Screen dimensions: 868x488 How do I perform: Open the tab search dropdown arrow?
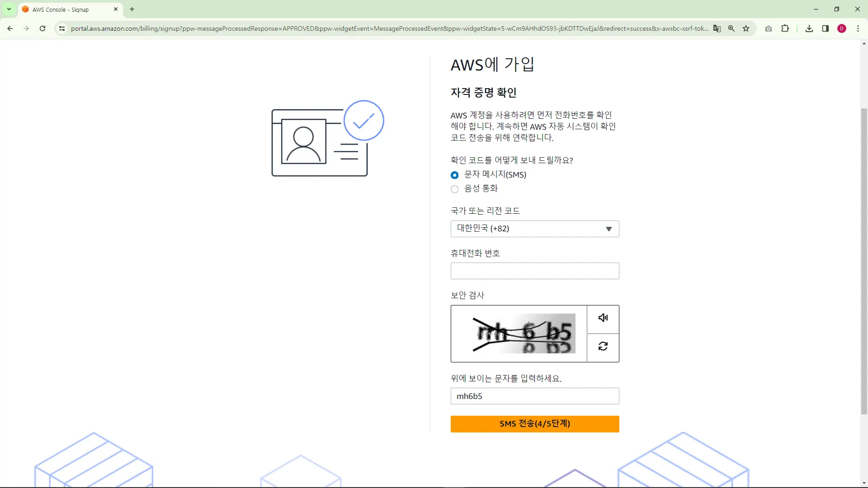(9, 9)
